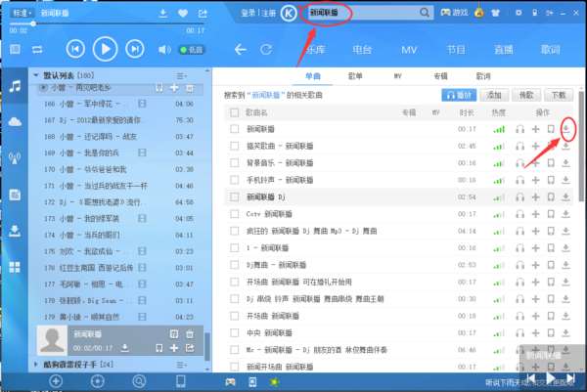587x392 pixels.
Task: Open the KuGou K logo
Action: click(289, 14)
